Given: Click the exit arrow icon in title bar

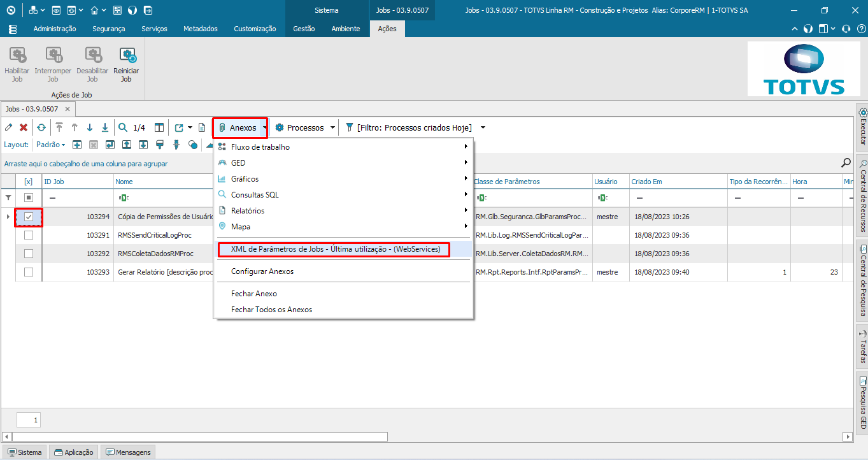Looking at the screenshot, I should [x=148, y=10].
